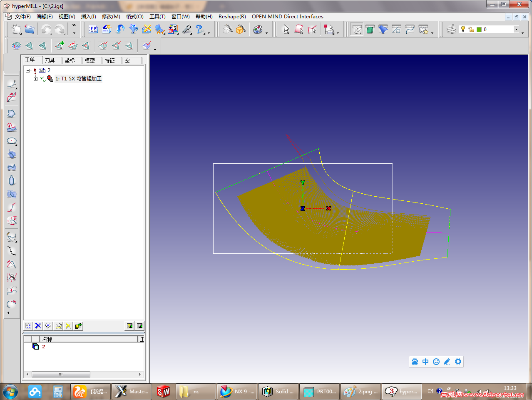This screenshot has width=532, height=400.
Task: Click blue X delete icon under job panel
Action: (x=38, y=326)
